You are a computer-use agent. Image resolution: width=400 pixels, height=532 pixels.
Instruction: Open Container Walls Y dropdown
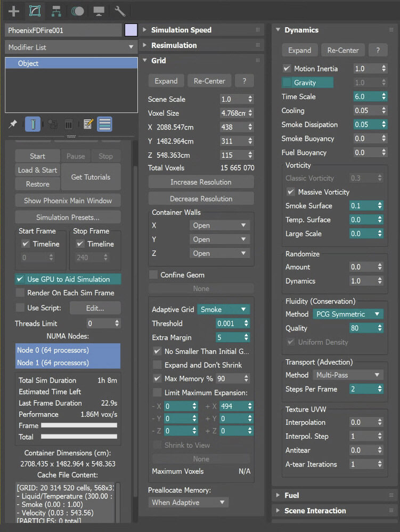219,239
